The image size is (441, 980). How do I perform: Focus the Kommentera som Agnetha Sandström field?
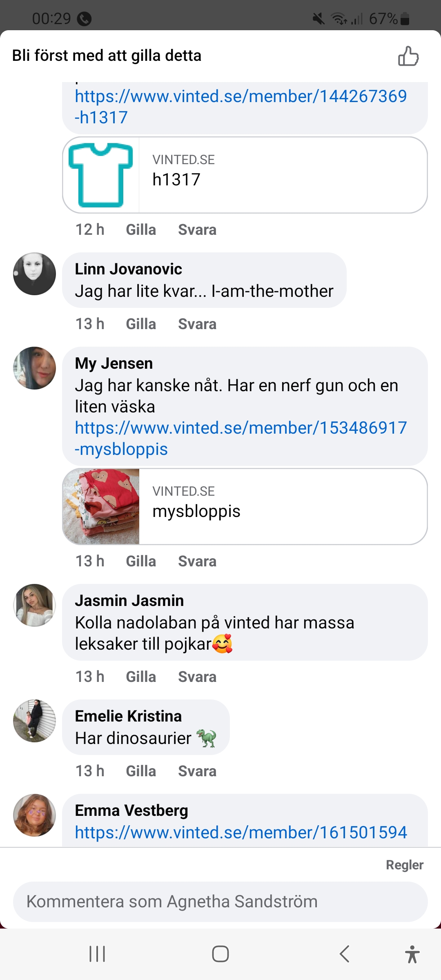220,902
